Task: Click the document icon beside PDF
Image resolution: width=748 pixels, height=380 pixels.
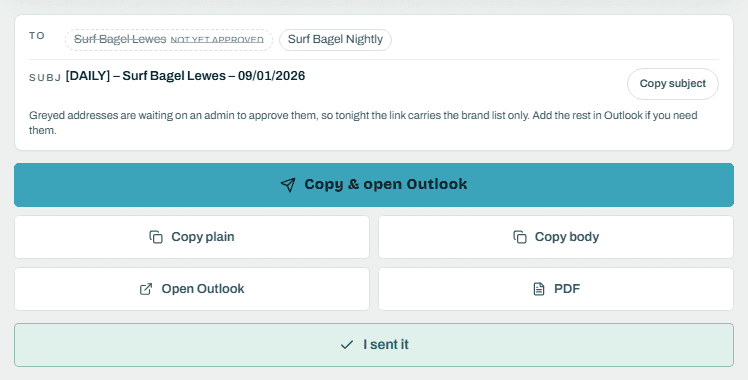Action: [x=539, y=289]
